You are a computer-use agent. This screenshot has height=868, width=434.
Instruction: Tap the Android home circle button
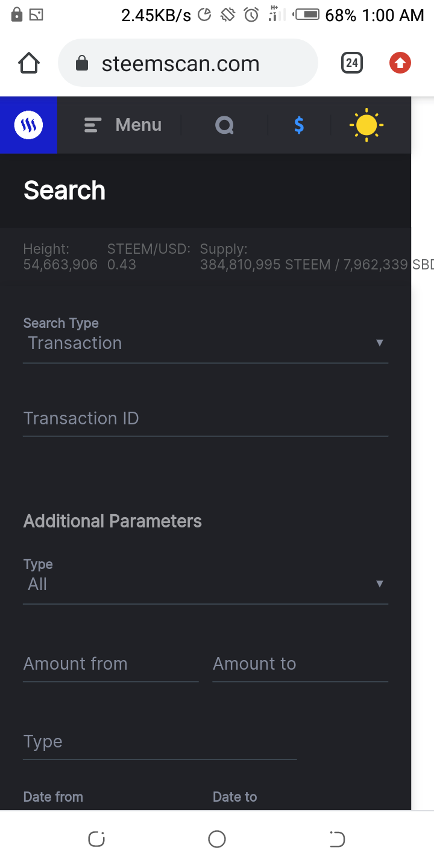[217, 839]
